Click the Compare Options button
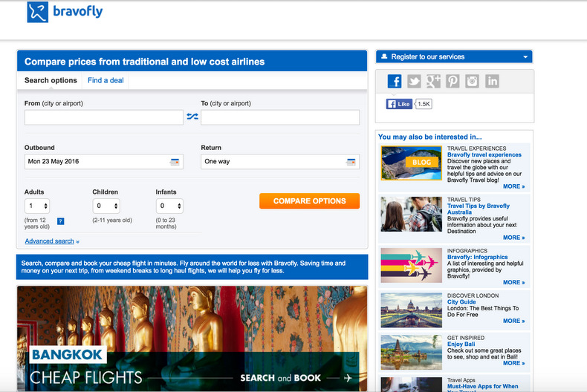Image resolution: width=587 pixels, height=392 pixels. pyautogui.click(x=310, y=201)
